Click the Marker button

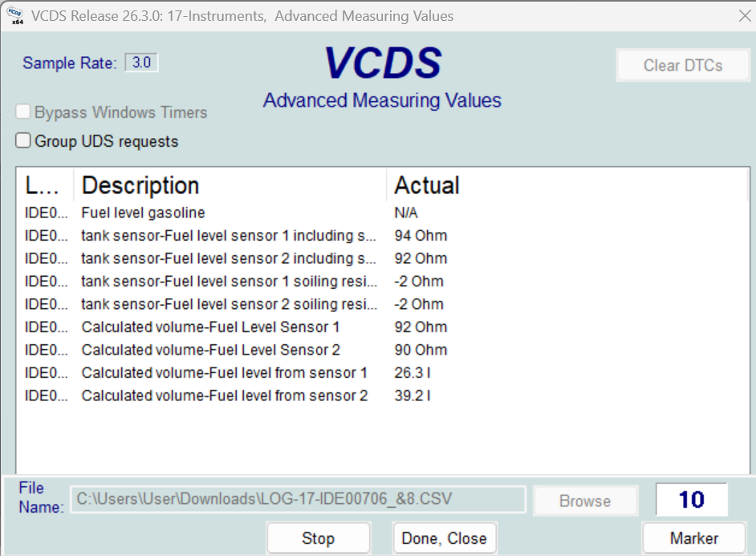pyautogui.click(x=694, y=538)
